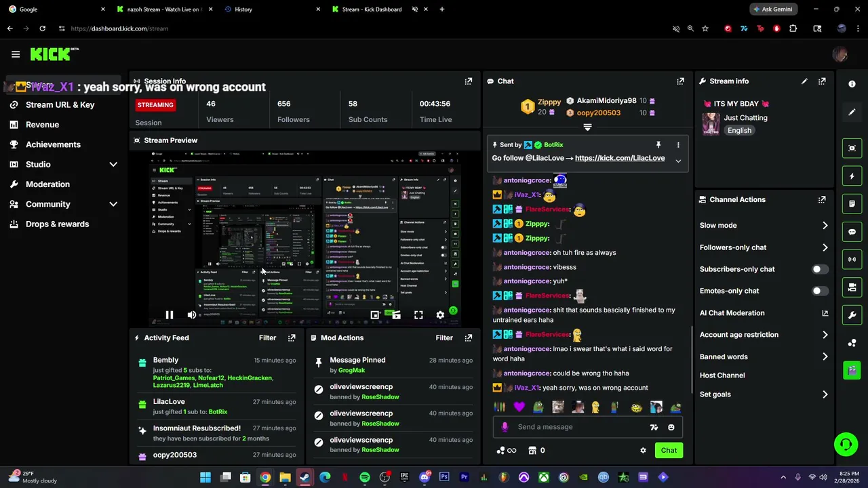Screen dimensions: 868x488
Task: Click the broadcast signal icon in right sidebar
Action: (x=852, y=260)
